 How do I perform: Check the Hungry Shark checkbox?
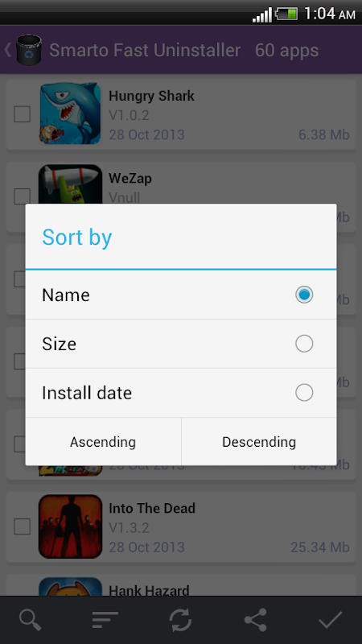point(23,114)
